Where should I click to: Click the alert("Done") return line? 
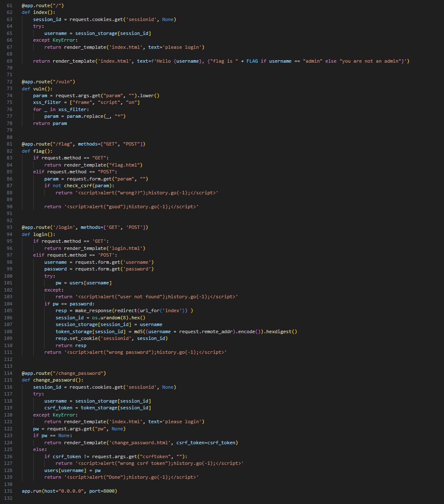tap(122, 477)
